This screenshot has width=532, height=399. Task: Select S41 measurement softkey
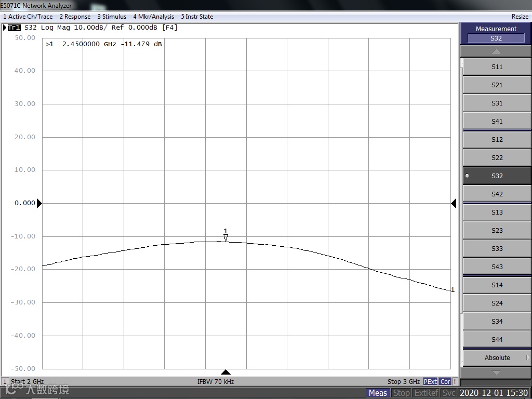click(x=497, y=122)
